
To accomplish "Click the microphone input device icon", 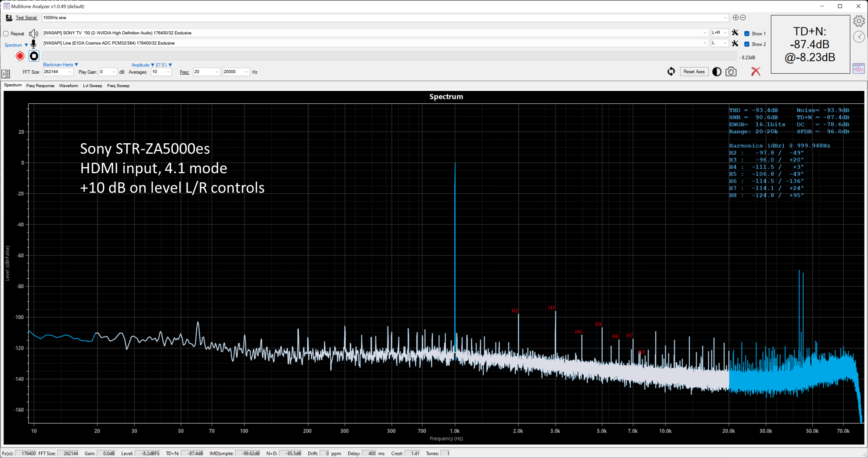I will tap(33, 44).
